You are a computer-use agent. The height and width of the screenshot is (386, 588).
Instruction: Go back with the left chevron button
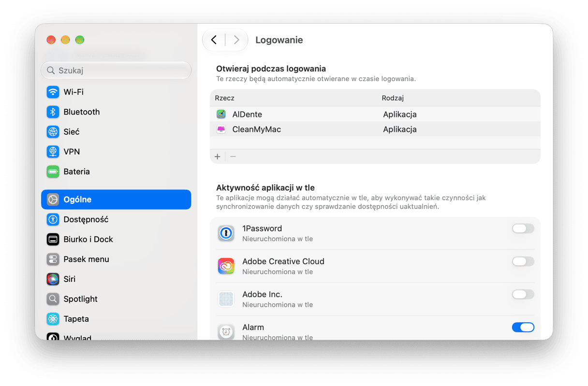[x=214, y=40]
